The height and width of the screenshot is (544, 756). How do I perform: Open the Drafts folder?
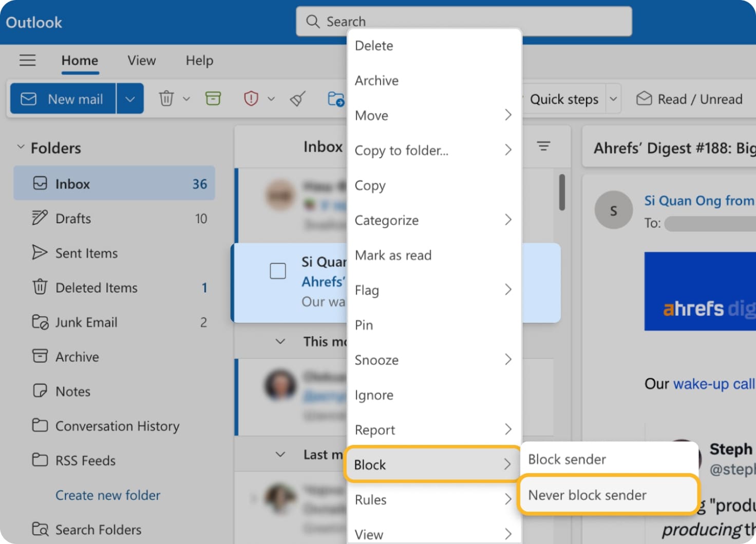coord(114,218)
